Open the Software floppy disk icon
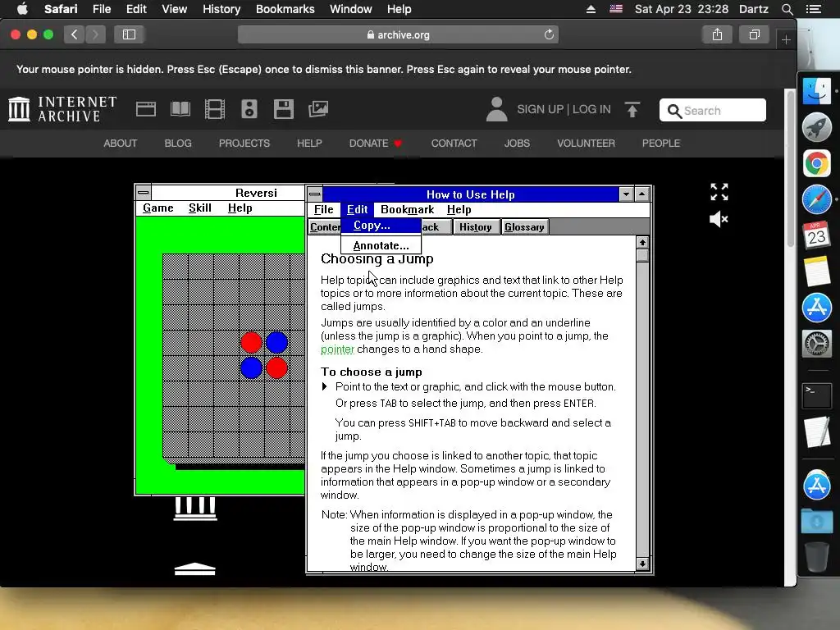Viewport: 840px width, 630px height. (x=283, y=109)
